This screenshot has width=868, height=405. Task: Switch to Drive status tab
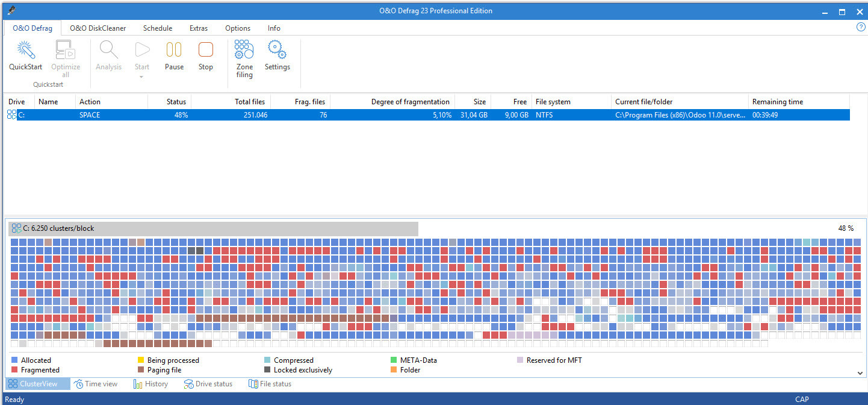pyautogui.click(x=208, y=384)
